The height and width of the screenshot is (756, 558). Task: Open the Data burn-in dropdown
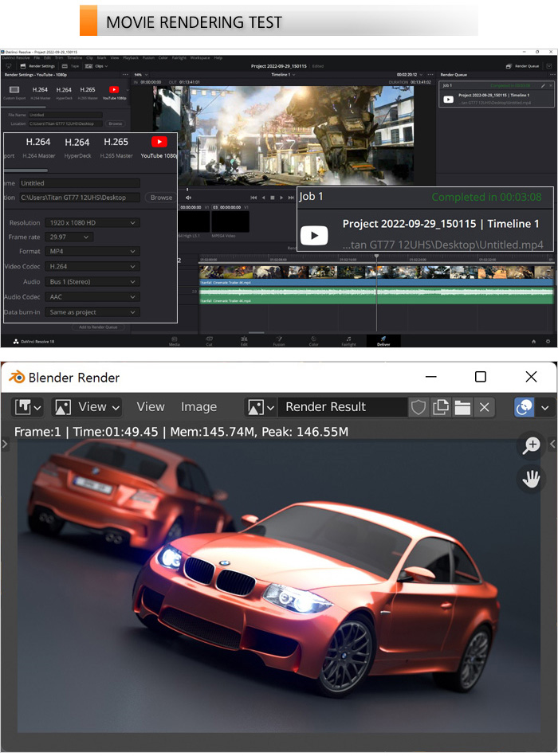click(x=92, y=312)
